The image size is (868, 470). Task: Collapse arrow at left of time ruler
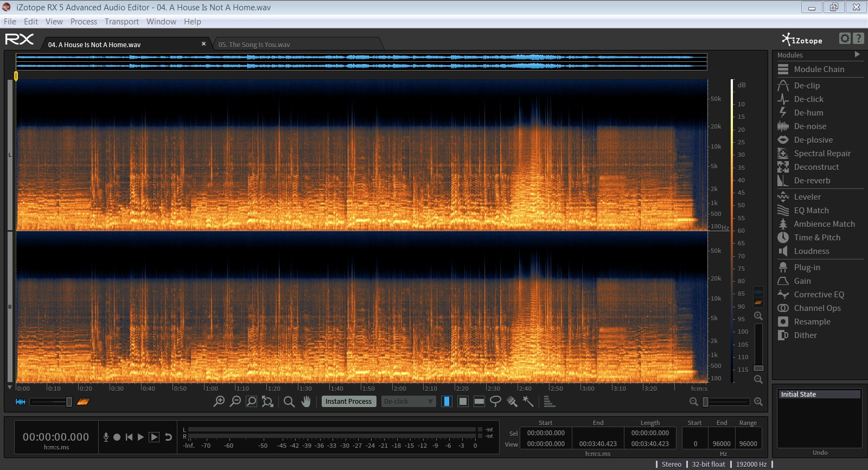point(10,388)
